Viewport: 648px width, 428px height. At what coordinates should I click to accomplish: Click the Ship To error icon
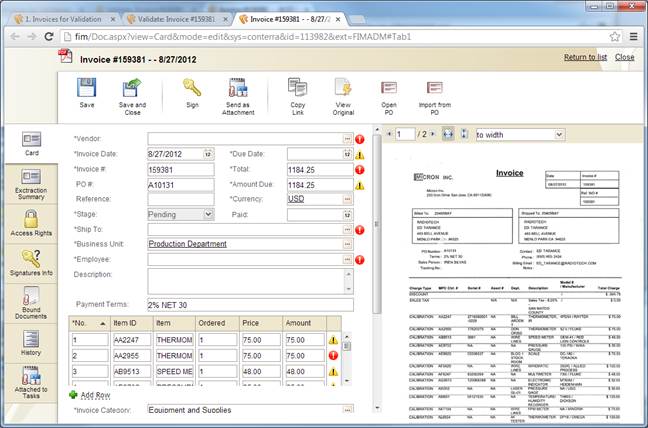360,230
